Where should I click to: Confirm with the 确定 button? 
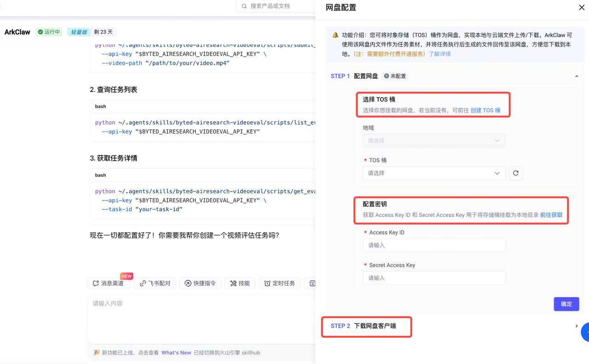tap(566, 304)
